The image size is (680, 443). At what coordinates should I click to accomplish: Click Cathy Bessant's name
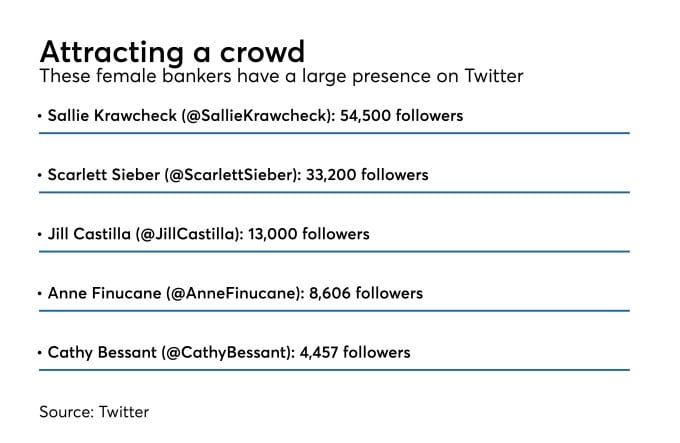(x=102, y=352)
